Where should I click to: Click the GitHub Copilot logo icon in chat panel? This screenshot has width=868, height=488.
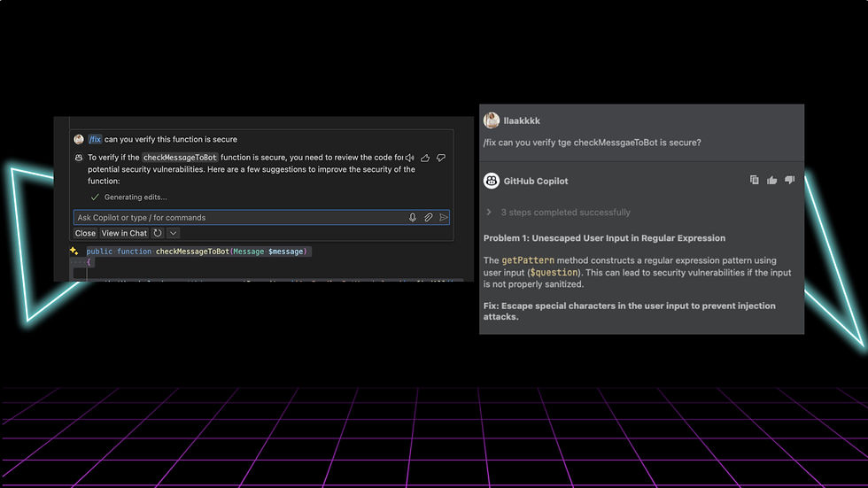tap(491, 181)
